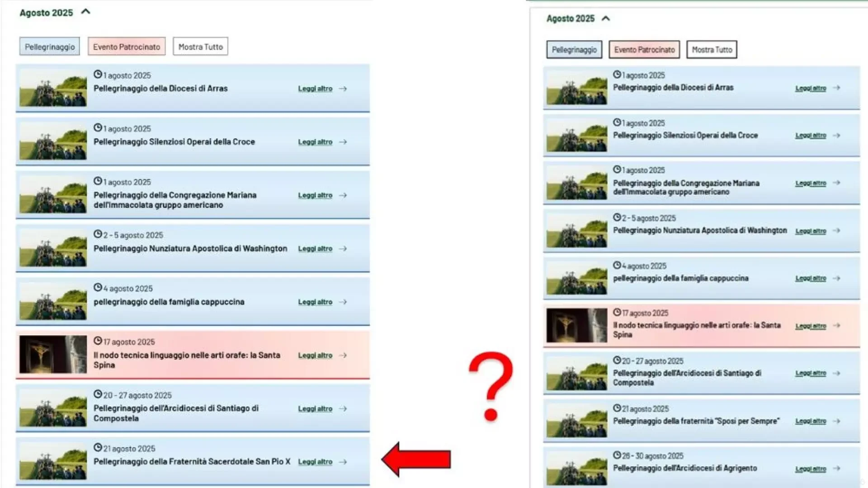Collapse the left Agosto 2025 chevron
The width and height of the screenshot is (868, 488).
(85, 12)
